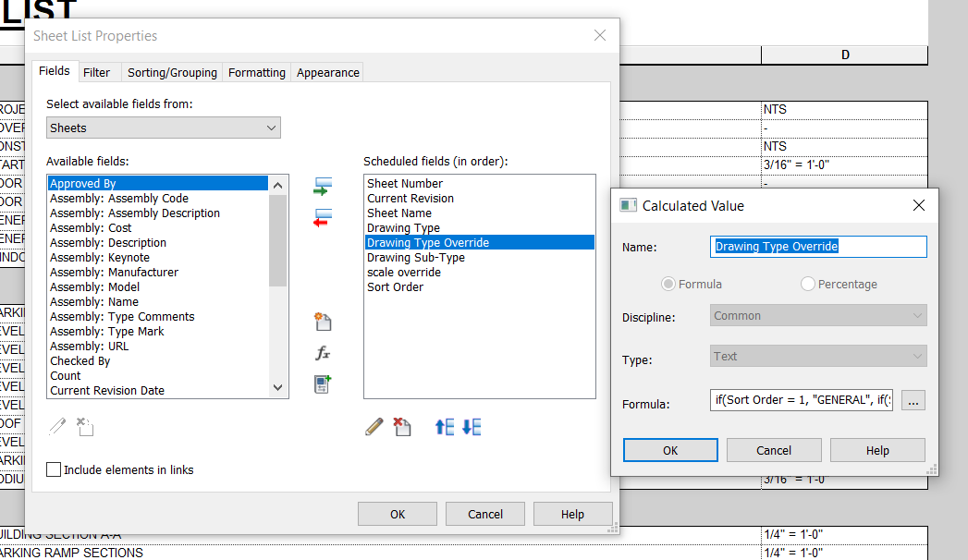The image size is (968, 560).
Task: Click the Combine Parameters icon
Action: point(321,383)
